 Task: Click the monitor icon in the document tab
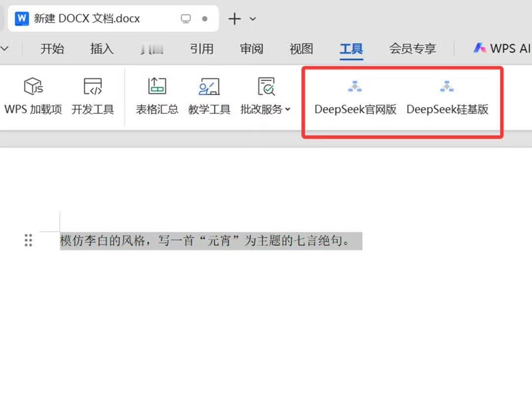pos(186,19)
